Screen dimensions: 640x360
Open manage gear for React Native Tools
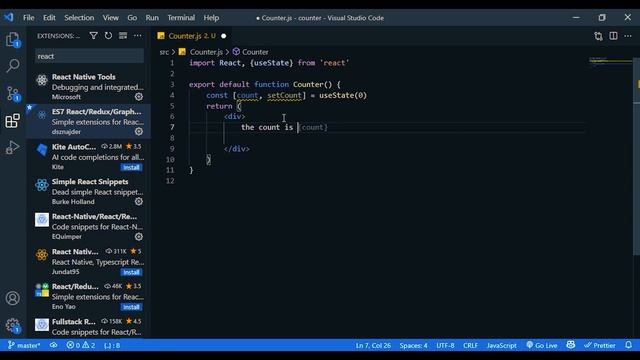(x=139, y=97)
